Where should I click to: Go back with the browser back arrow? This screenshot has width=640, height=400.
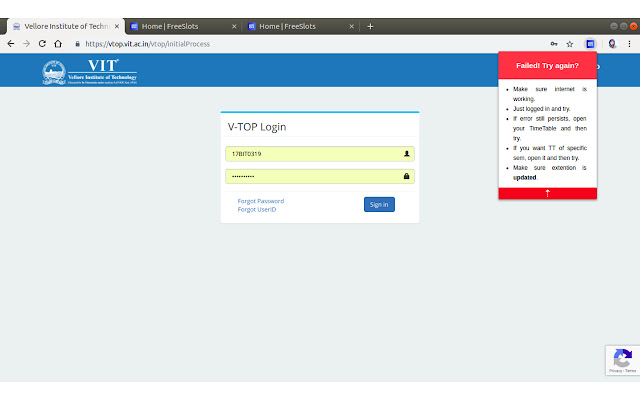pos(11,44)
